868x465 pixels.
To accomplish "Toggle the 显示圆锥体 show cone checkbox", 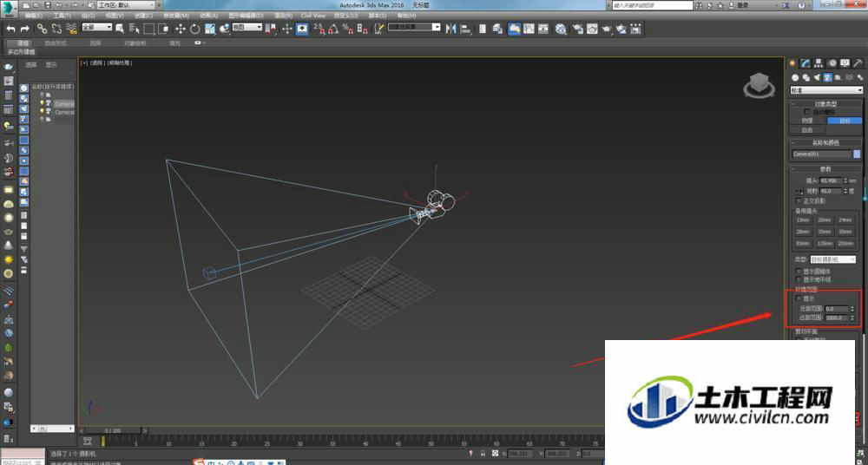I will point(799,272).
